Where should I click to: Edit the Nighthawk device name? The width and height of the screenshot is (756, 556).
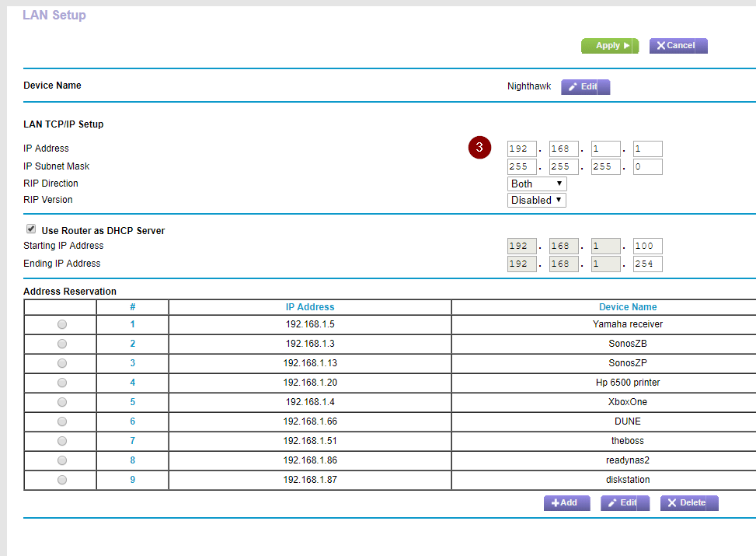(x=585, y=87)
